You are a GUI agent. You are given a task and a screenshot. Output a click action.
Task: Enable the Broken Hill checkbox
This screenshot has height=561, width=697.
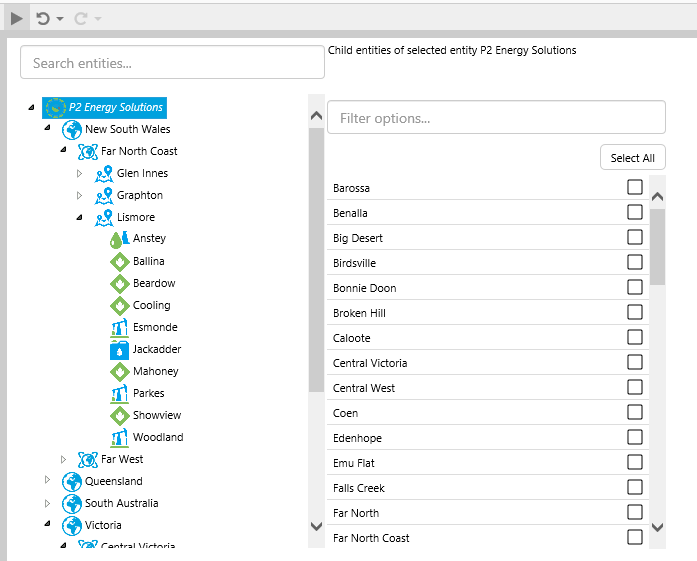635,312
